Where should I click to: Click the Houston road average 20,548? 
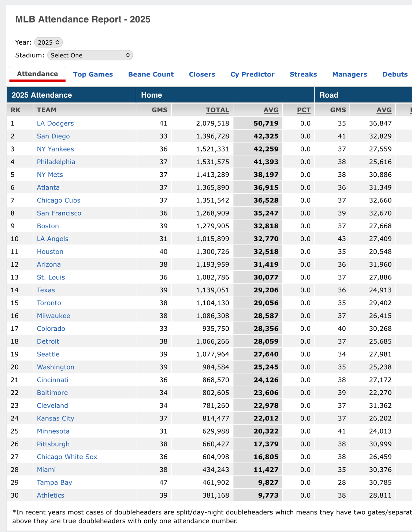coord(381,251)
